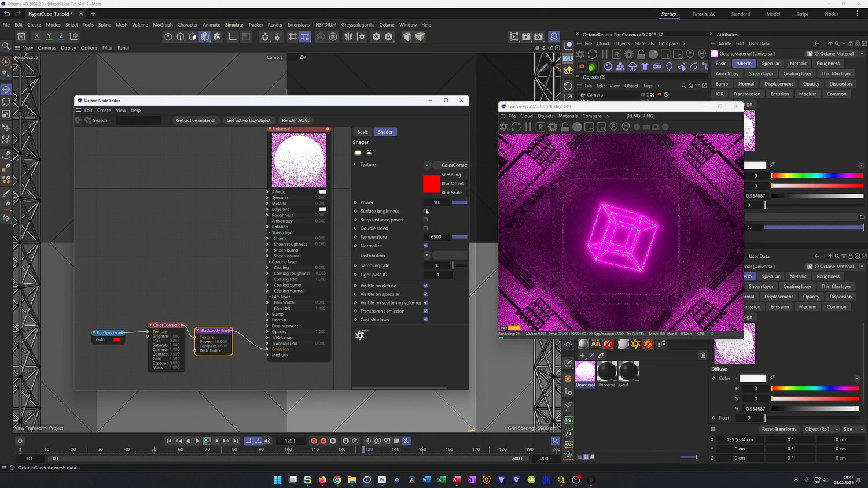Open the Octane menu in main menu bar

point(387,25)
